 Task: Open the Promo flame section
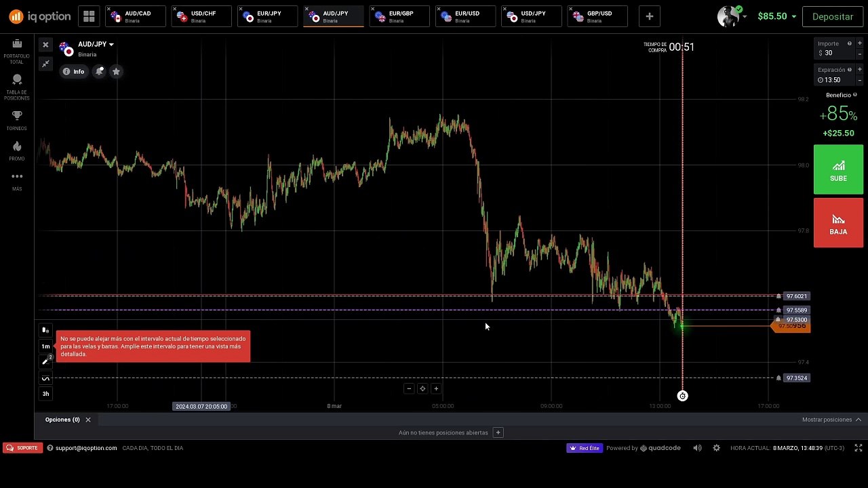tap(17, 150)
